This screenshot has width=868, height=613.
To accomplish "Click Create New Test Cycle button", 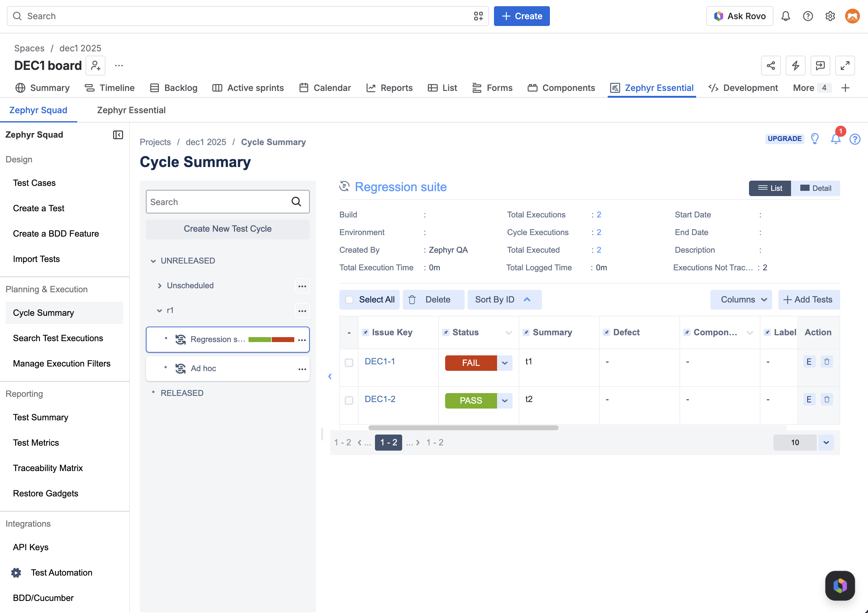I will coord(228,229).
